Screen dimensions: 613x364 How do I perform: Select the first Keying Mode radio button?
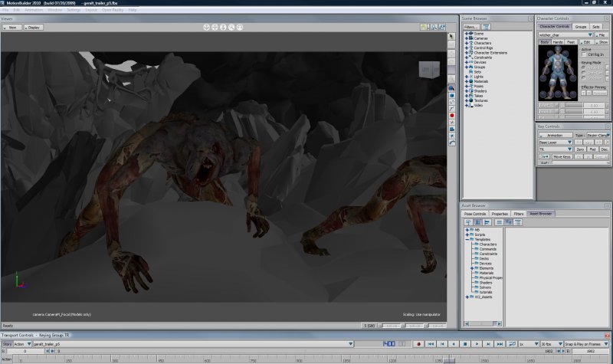click(584, 67)
